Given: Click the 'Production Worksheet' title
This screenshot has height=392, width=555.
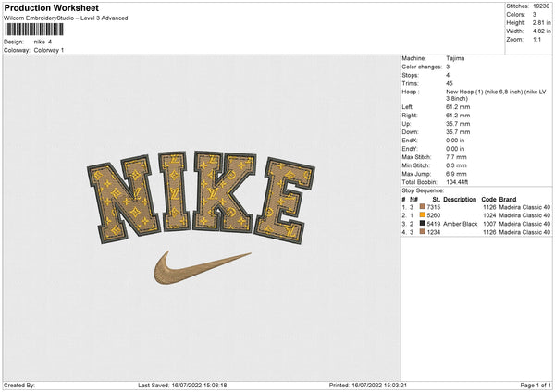Looking at the screenshot, I should [51, 7].
